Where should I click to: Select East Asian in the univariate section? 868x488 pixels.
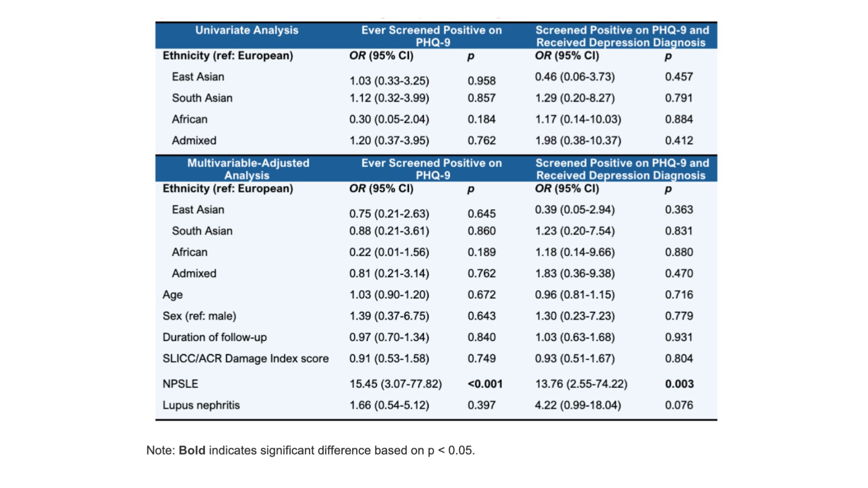point(198,77)
